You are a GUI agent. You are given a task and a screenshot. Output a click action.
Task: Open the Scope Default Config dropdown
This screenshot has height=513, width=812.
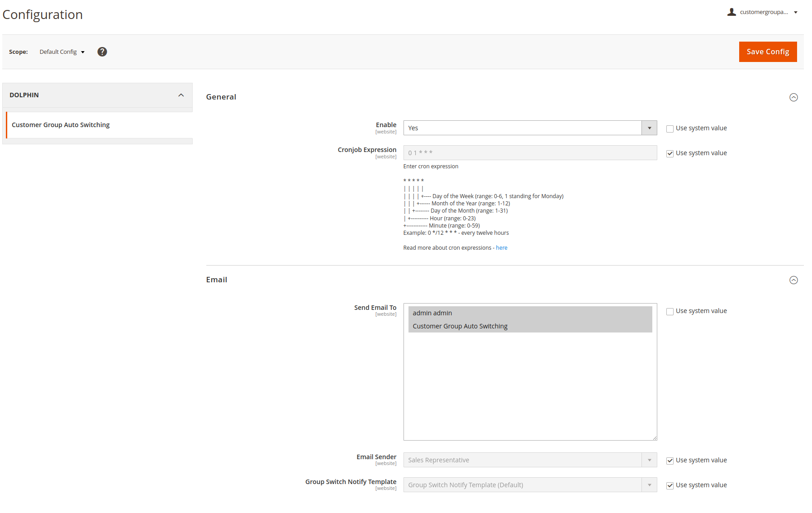(62, 52)
